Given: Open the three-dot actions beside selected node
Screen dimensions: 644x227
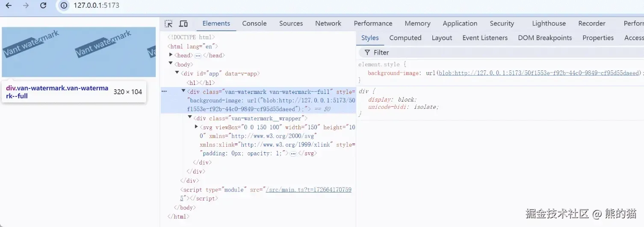Looking at the screenshot, I should coord(164,91).
